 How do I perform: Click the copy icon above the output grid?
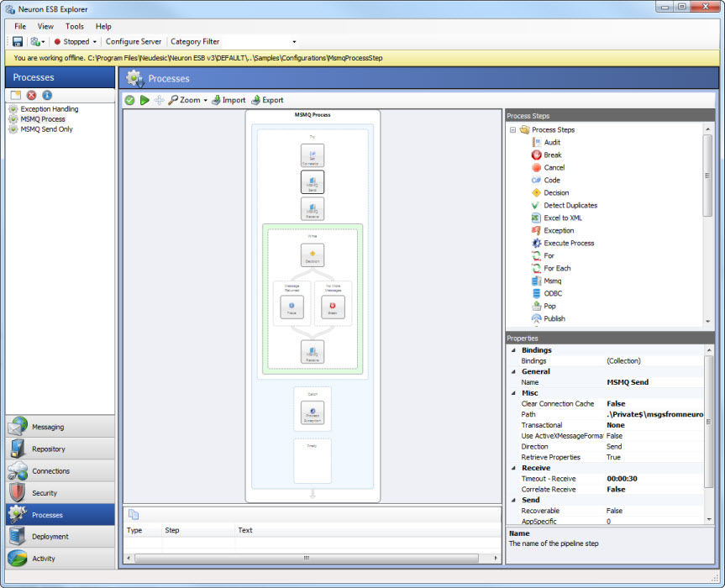[x=134, y=514]
